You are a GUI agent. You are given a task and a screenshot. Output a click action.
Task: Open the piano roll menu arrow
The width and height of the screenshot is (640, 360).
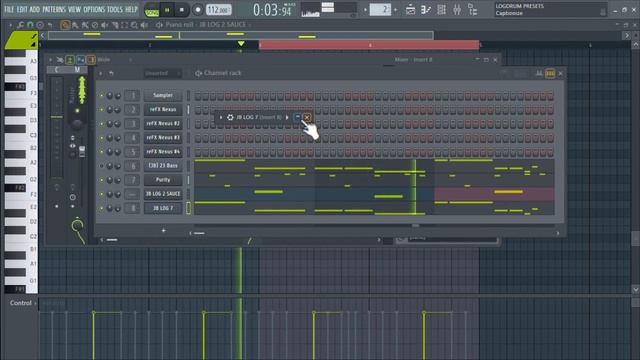(10, 25)
